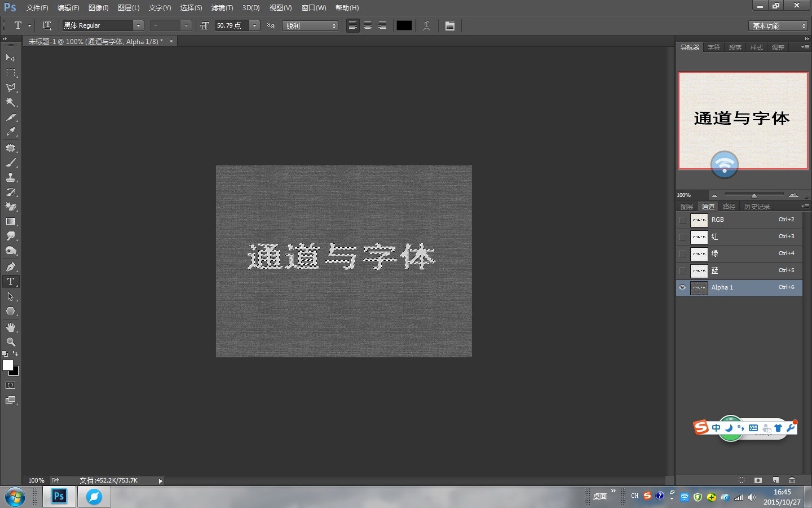Open the 滤镜(T) menu
Viewport: 812px width, 508px height.
(222, 8)
